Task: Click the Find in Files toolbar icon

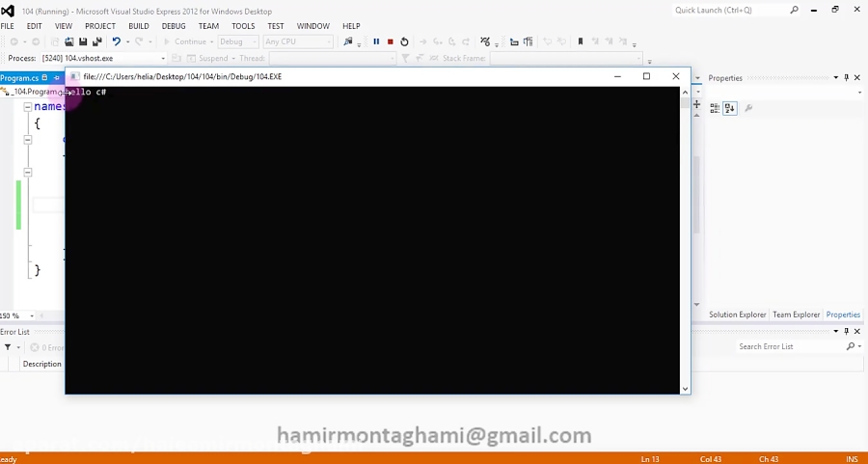Action: tap(347, 41)
